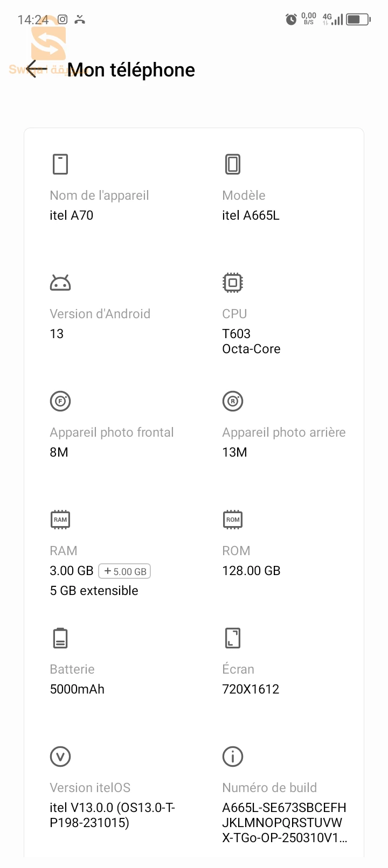388x868 pixels.
Task: Tap the build number info icon
Action: click(x=233, y=757)
